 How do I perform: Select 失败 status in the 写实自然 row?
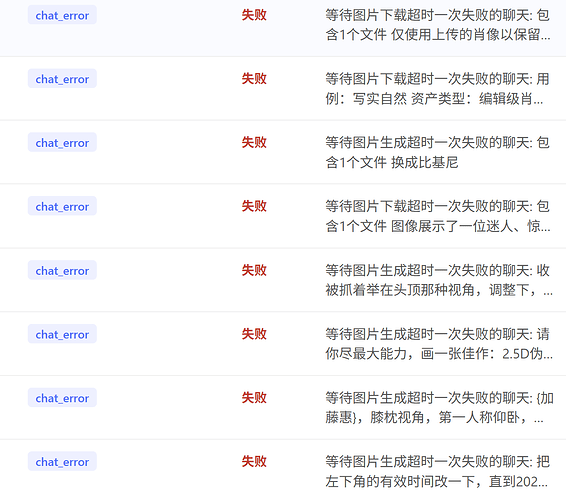pyautogui.click(x=254, y=79)
